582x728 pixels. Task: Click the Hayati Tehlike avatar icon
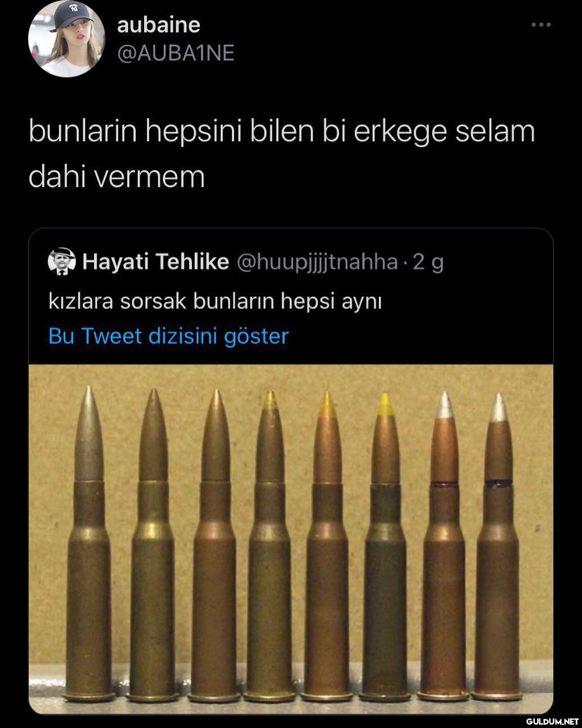point(62,262)
